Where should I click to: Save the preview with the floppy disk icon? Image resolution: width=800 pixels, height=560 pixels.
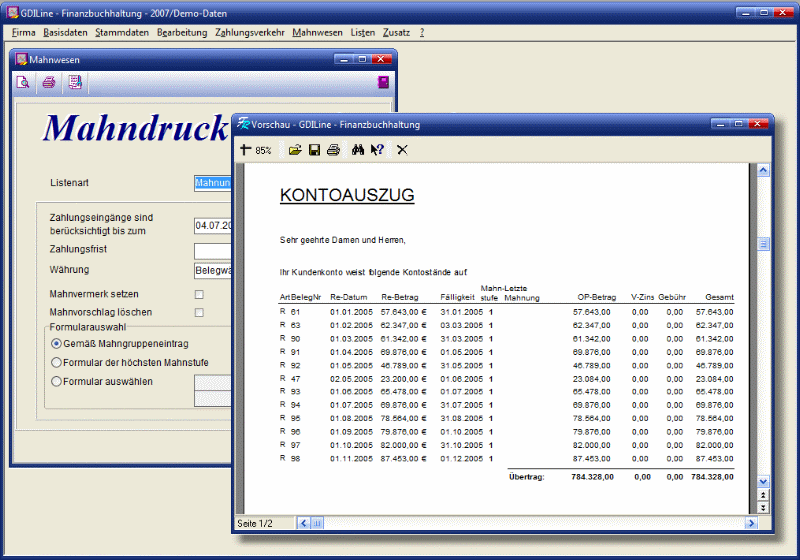coord(314,150)
